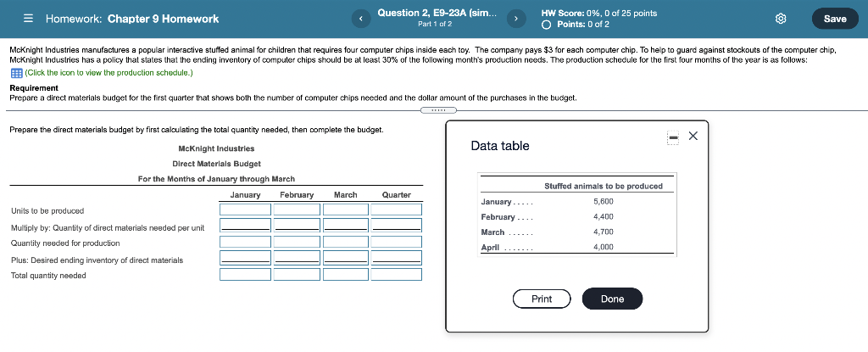Click the March column header in budget
The width and height of the screenshot is (868, 352).
(x=346, y=195)
